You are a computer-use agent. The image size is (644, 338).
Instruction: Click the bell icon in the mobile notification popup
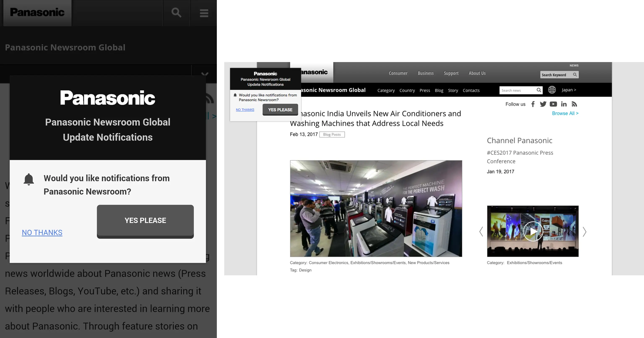(x=29, y=179)
